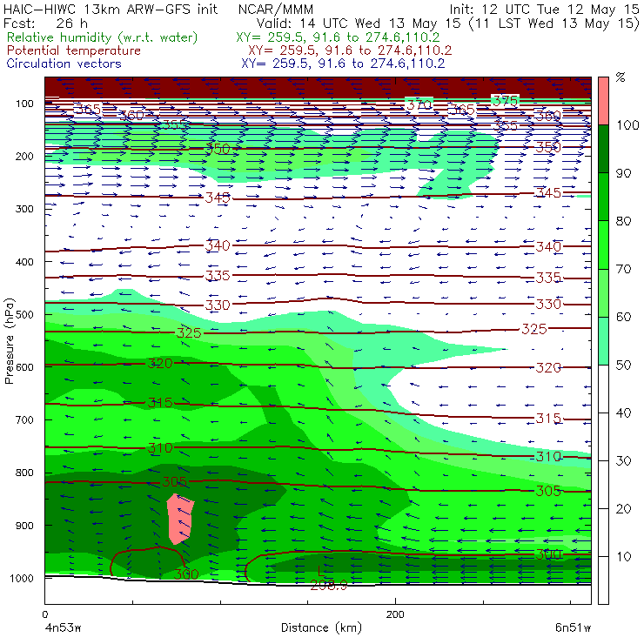Click the '400' pressure axis tick label
The height and width of the screenshot is (644, 644).
[x=24, y=262]
